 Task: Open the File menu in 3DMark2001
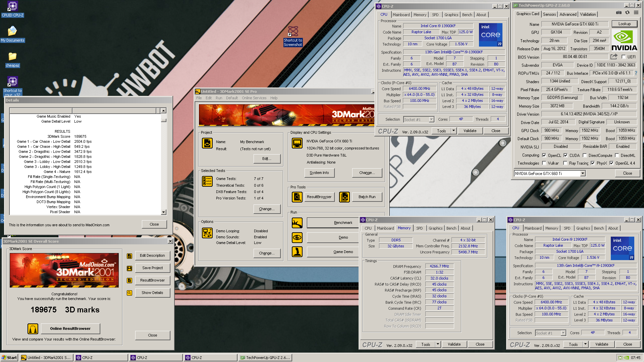199,98
